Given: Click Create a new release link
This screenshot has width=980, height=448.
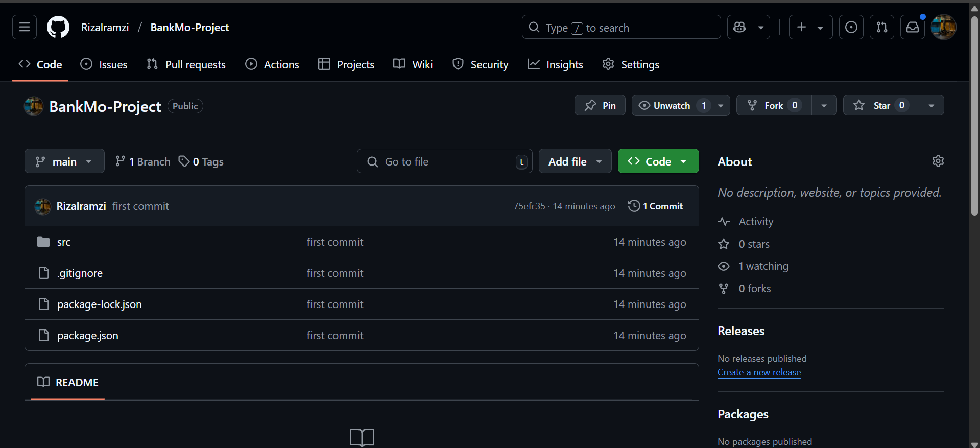Looking at the screenshot, I should point(759,372).
